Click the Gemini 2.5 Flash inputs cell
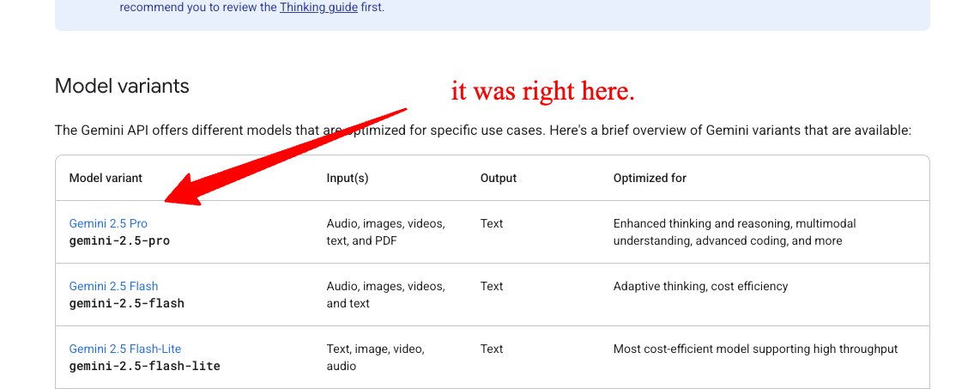Image resolution: width=980 pixels, height=389 pixels. click(x=385, y=295)
